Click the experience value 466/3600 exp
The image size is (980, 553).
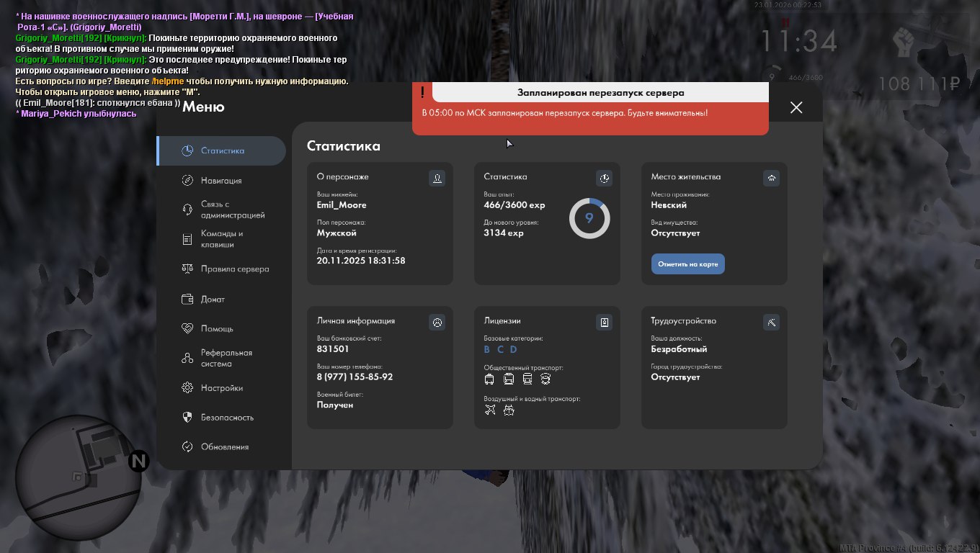click(514, 205)
